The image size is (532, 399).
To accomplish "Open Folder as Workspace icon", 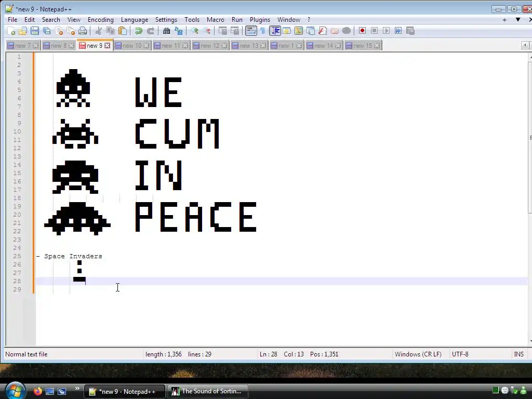I will tap(335, 31).
